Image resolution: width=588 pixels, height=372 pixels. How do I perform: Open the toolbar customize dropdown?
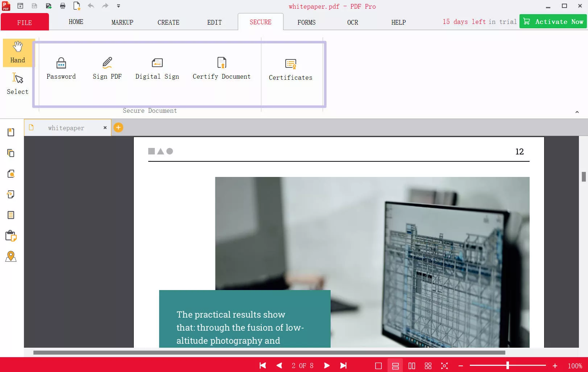click(118, 6)
